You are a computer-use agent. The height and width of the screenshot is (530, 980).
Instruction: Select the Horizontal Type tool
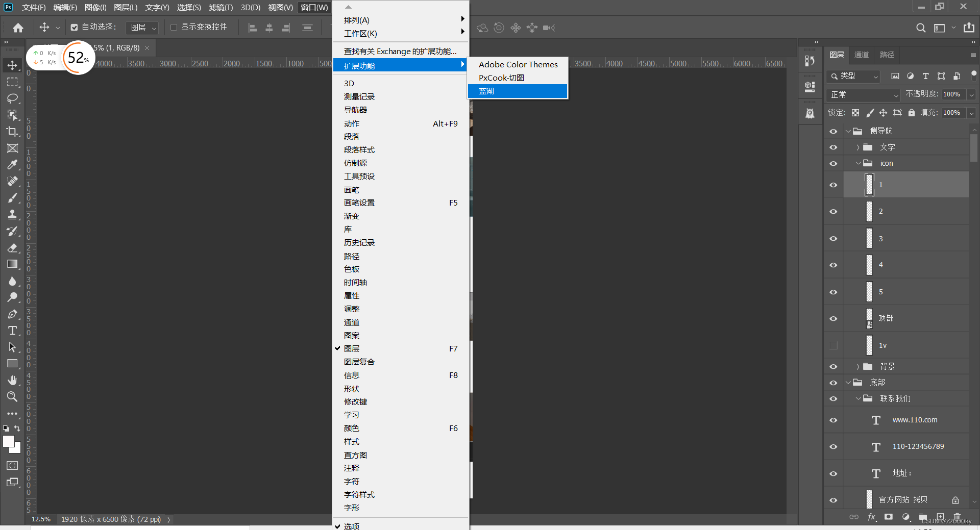pos(12,331)
